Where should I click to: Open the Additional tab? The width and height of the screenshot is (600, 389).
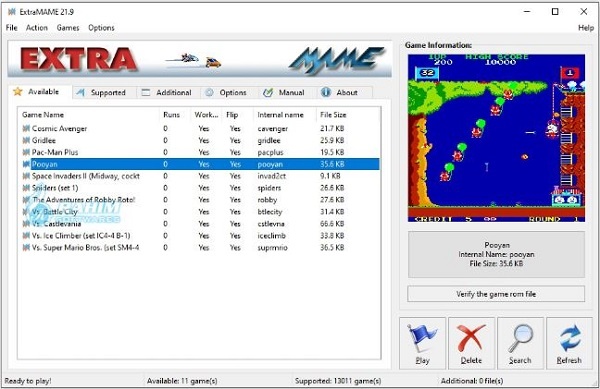click(x=168, y=93)
